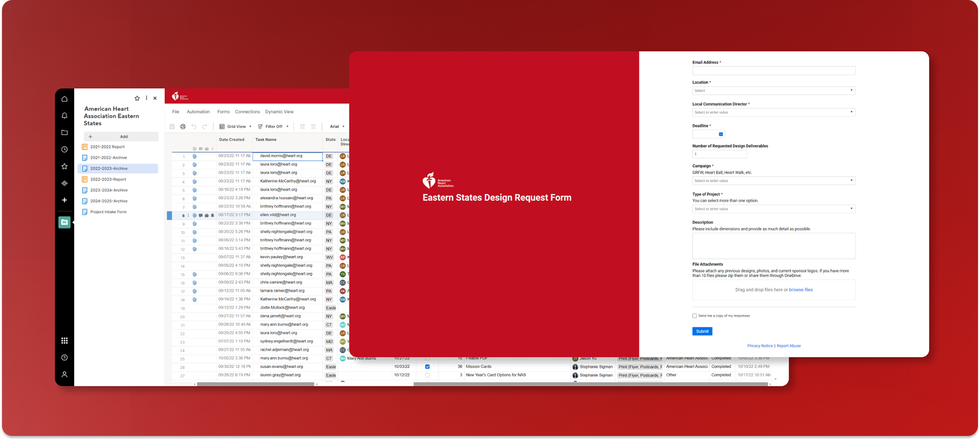Open the Filter Off dropdown
This screenshot has width=980, height=440.
(x=274, y=127)
